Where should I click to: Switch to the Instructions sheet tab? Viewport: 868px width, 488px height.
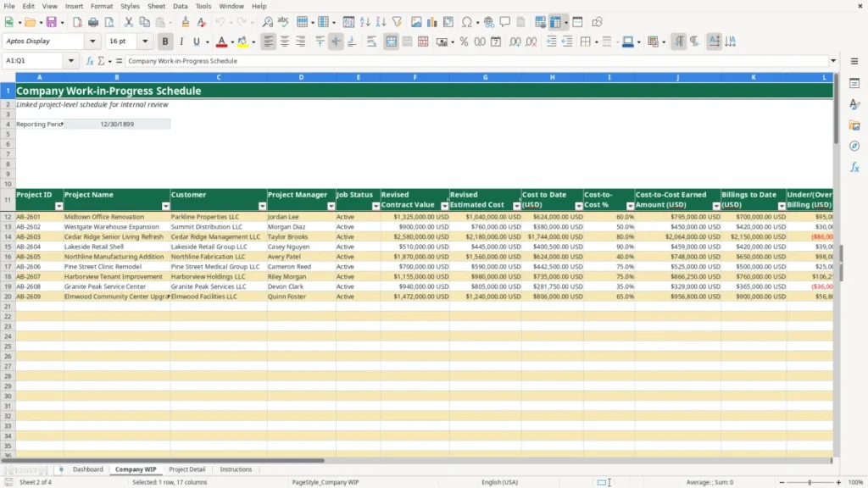click(236, 469)
